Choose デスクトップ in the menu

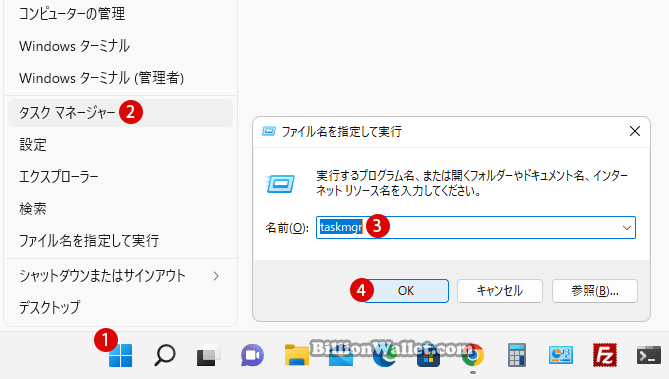pos(120,307)
